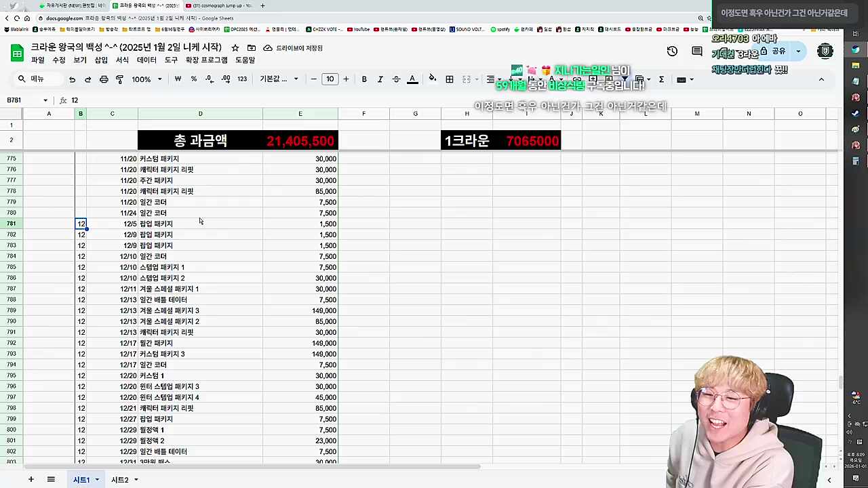This screenshot has width=868, height=488.
Task: Open the 시트1 tab dropdown arrow
Action: coord(97,480)
